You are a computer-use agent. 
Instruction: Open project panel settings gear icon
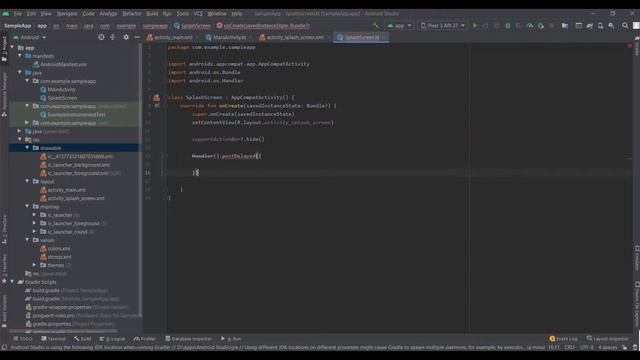pyautogui.click(x=126, y=37)
